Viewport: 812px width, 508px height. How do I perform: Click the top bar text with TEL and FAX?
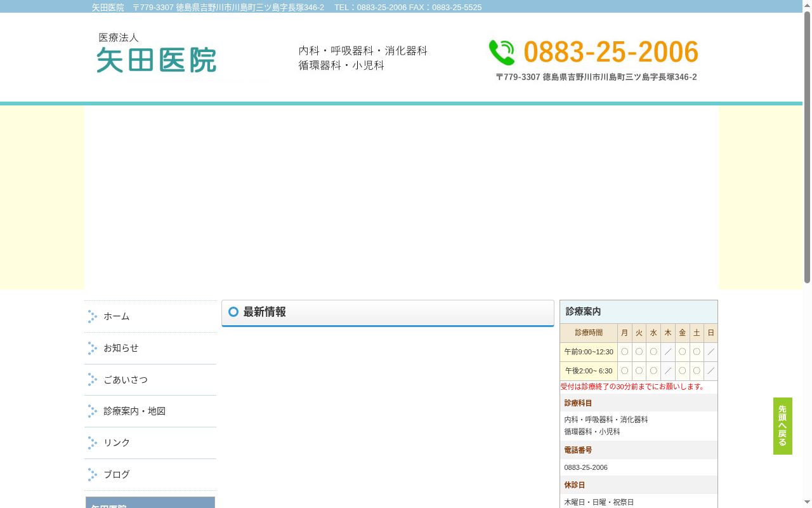coord(287,8)
